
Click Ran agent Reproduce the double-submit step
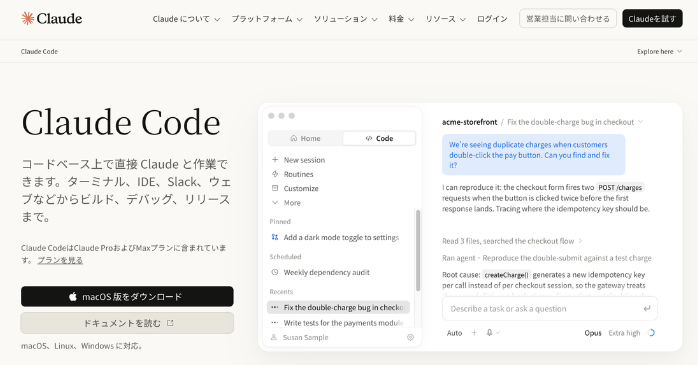click(547, 258)
